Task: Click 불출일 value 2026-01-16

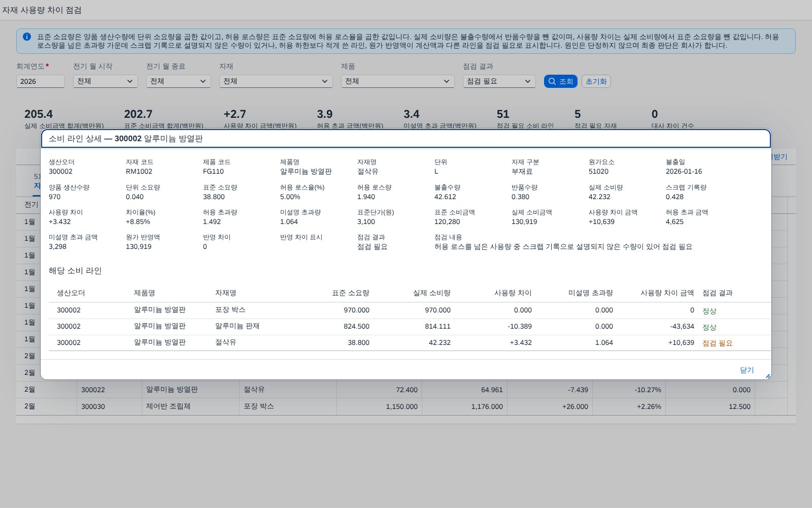Action: [684, 171]
